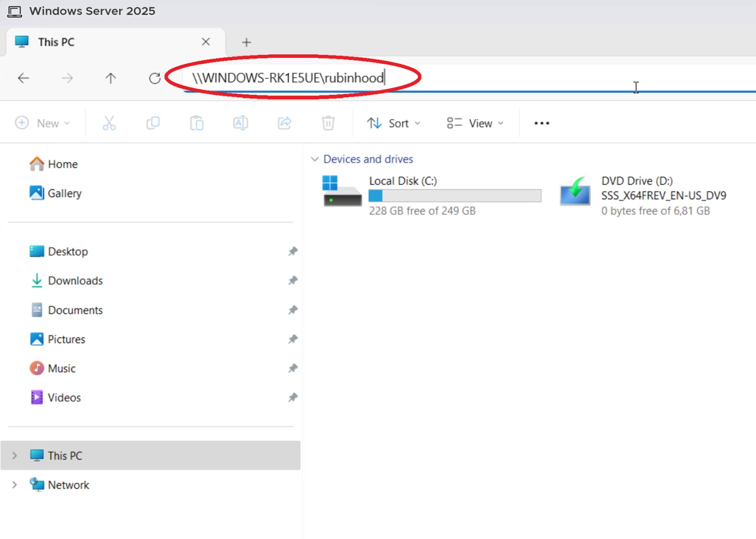Unpin Documents using its pin icon

click(293, 310)
